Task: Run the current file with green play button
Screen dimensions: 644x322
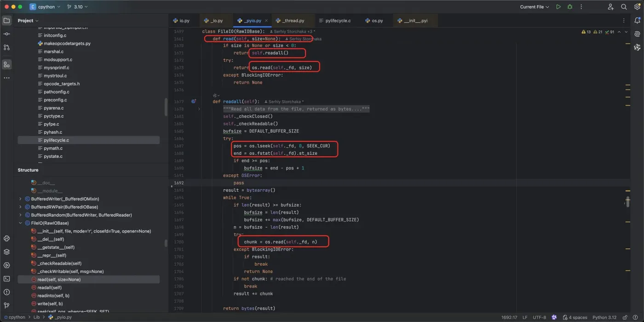Action: pyautogui.click(x=558, y=7)
